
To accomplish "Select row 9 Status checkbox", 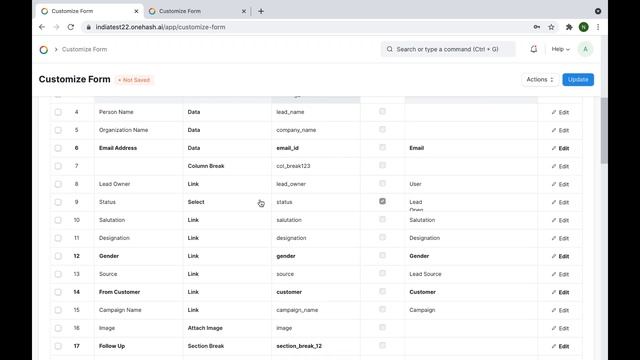I will (58, 202).
